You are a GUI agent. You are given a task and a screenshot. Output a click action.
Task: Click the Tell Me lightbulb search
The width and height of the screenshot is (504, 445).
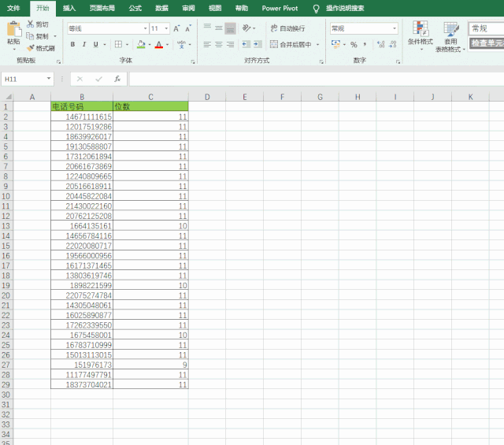317,9
